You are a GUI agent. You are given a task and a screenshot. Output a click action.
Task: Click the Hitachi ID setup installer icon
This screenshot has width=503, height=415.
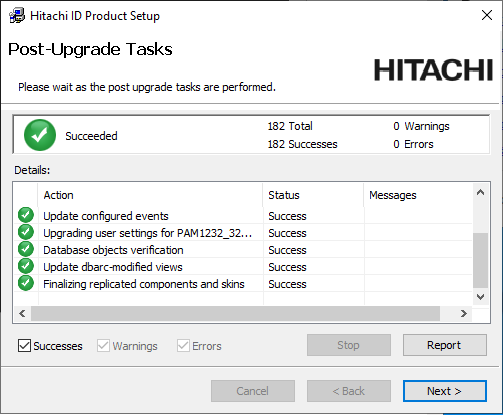pyautogui.click(x=17, y=16)
